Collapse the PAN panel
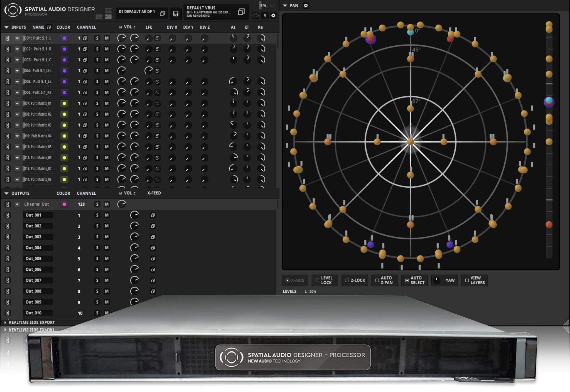 [x=285, y=6]
